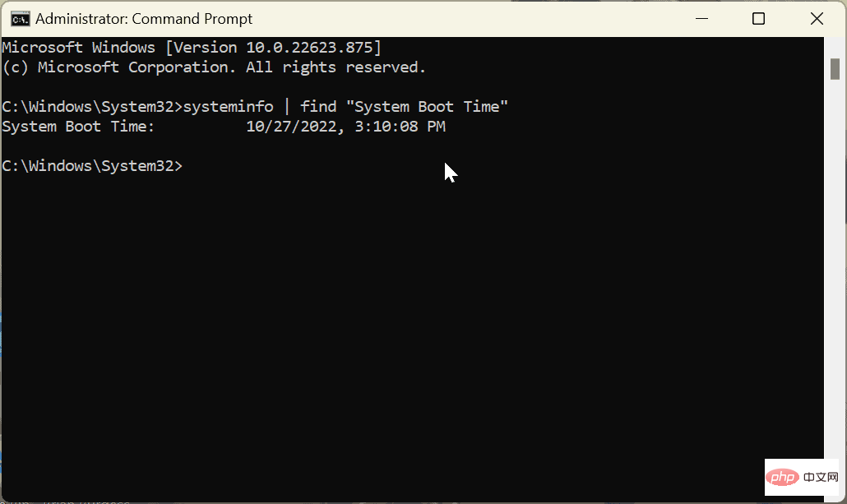
Task: Click the quoted "System Boot Time" search string
Action: coord(427,106)
